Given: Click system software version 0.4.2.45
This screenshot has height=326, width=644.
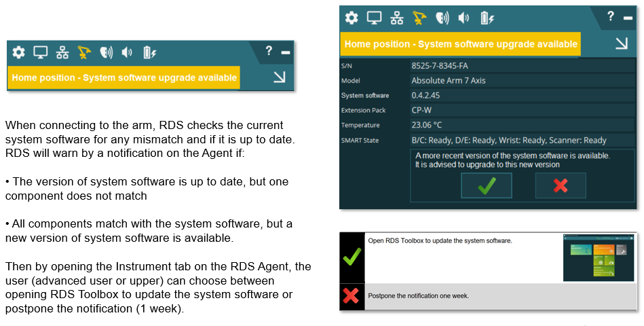Looking at the screenshot, I should (425, 95).
